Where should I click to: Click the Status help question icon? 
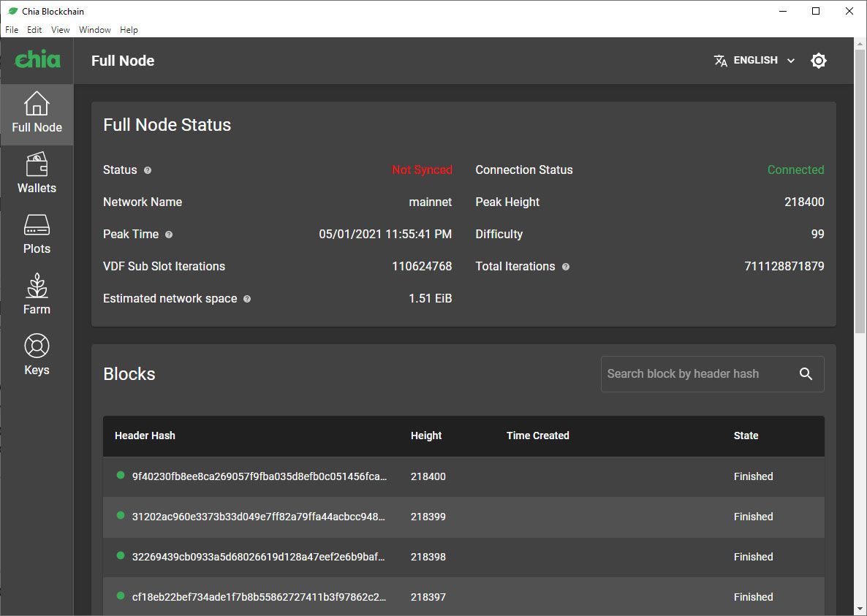pyautogui.click(x=148, y=170)
